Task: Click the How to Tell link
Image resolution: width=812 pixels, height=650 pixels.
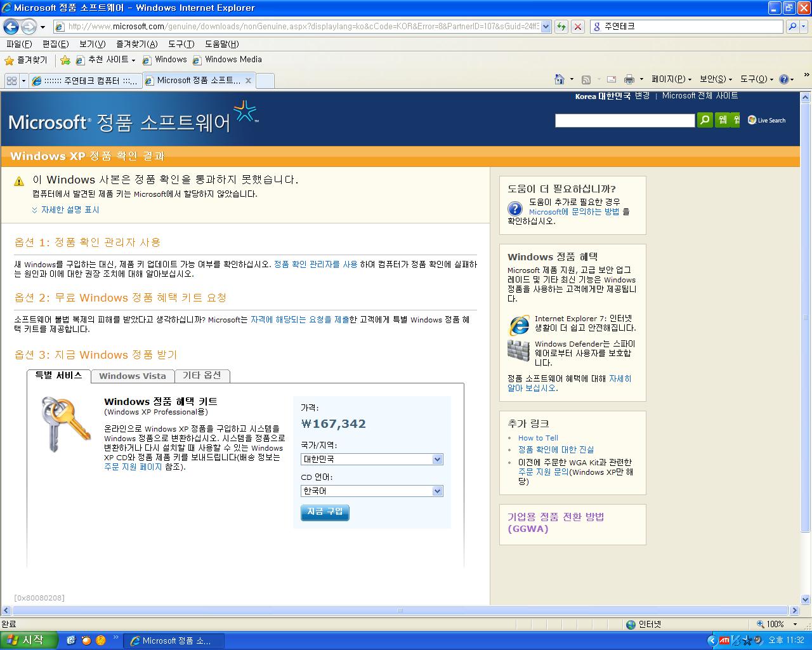Action: point(538,438)
